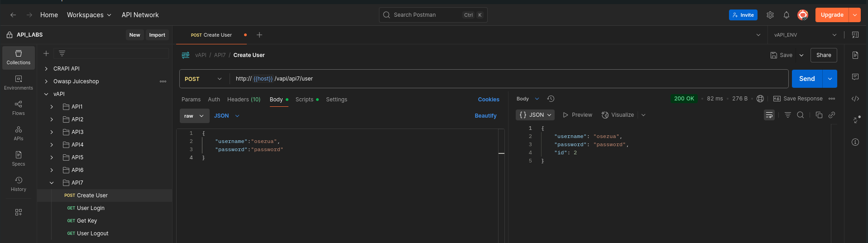Screen dimensions: 868x243
Task: Click the filter response icon
Action: pos(788,115)
